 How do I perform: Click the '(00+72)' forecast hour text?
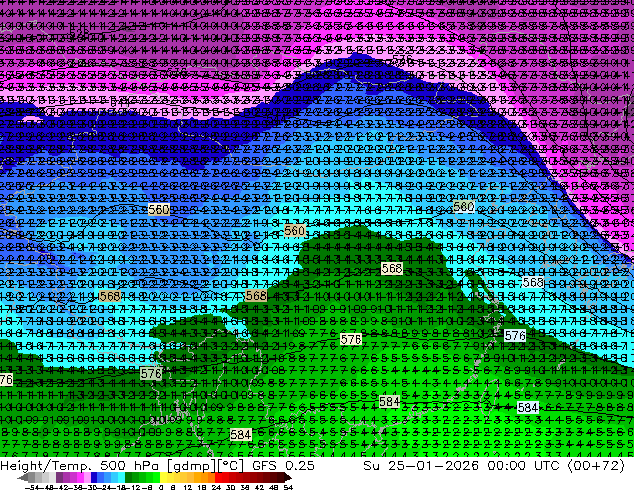[596, 465]
